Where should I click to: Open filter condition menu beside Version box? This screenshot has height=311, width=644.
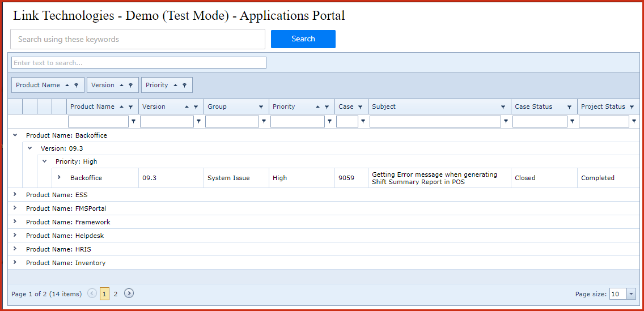point(198,121)
